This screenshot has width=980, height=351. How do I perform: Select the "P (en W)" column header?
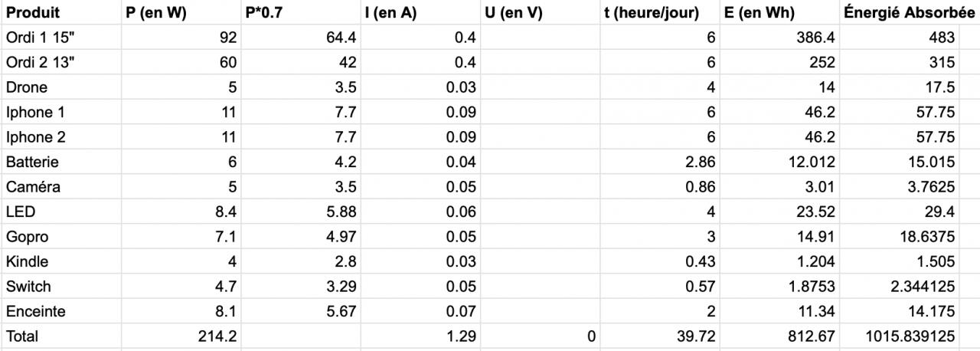(155, 13)
